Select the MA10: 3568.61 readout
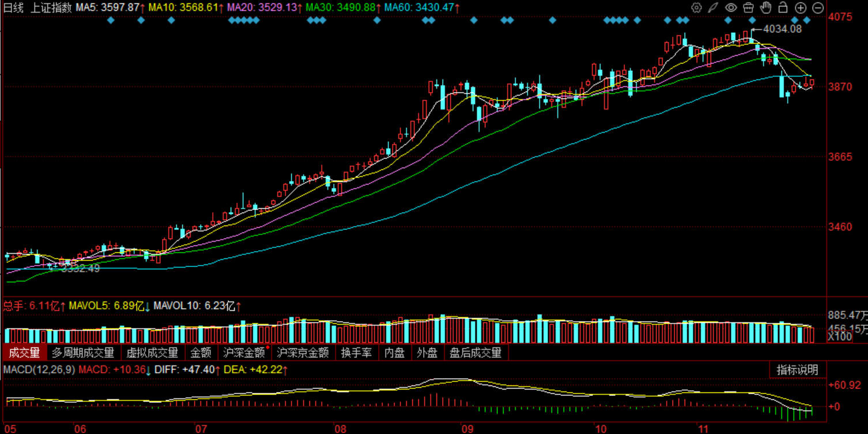This screenshot has width=868, height=434. [x=187, y=8]
